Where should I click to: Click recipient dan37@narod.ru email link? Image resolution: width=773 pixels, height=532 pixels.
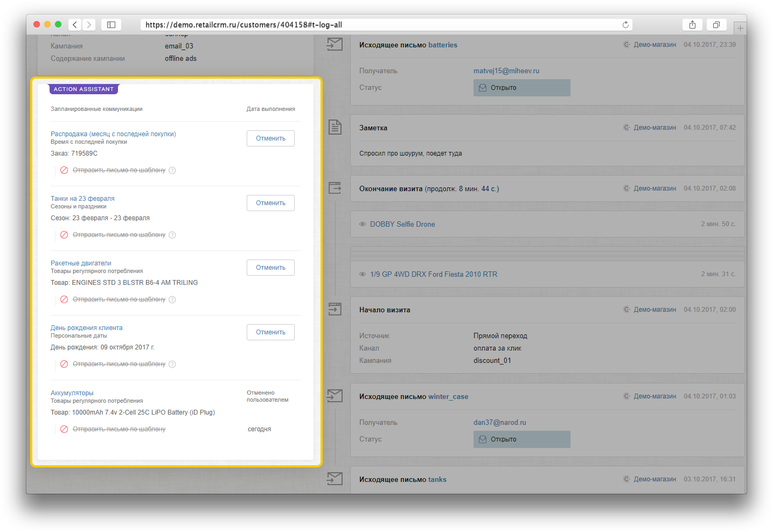[x=500, y=423]
